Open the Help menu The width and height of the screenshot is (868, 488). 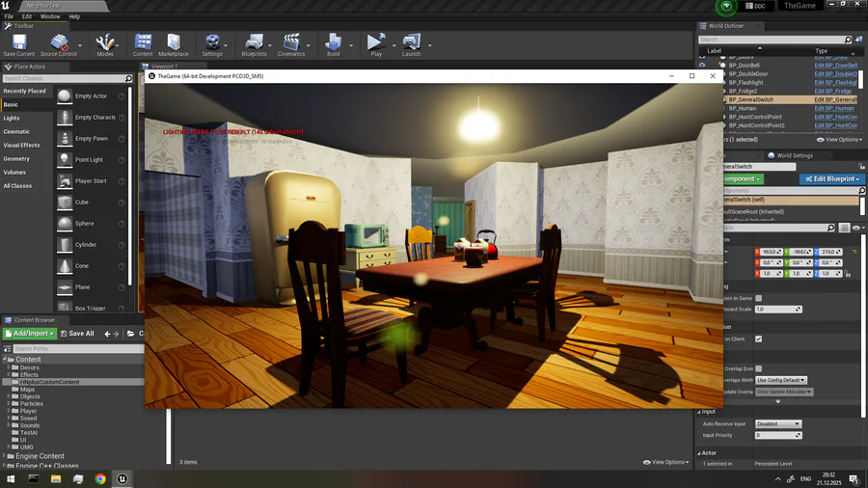click(x=74, y=16)
